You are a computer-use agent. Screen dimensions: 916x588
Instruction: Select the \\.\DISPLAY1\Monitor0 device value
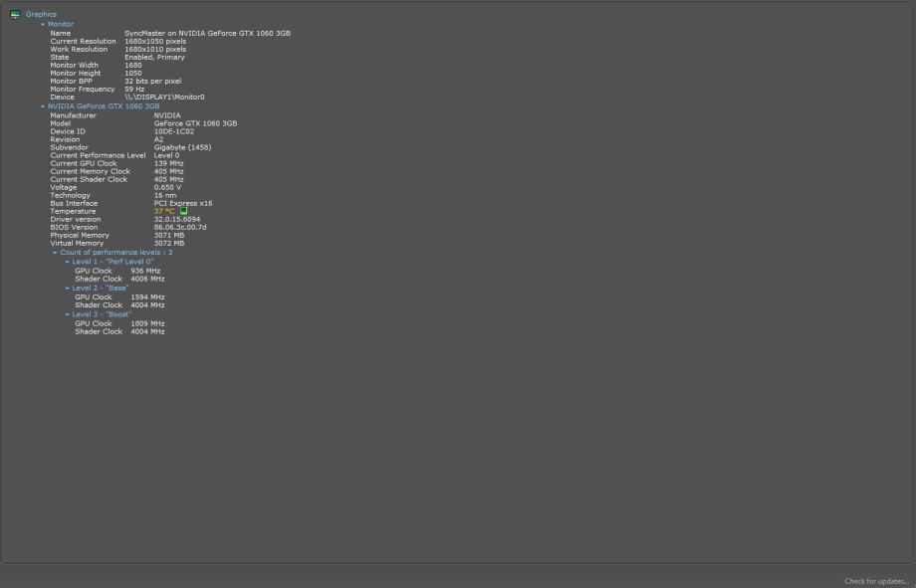(x=164, y=98)
